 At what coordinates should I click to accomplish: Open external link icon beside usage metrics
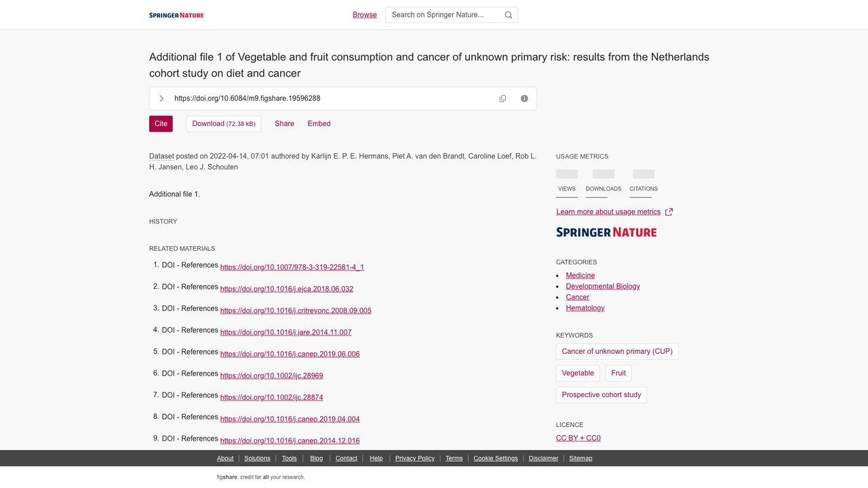(669, 211)
